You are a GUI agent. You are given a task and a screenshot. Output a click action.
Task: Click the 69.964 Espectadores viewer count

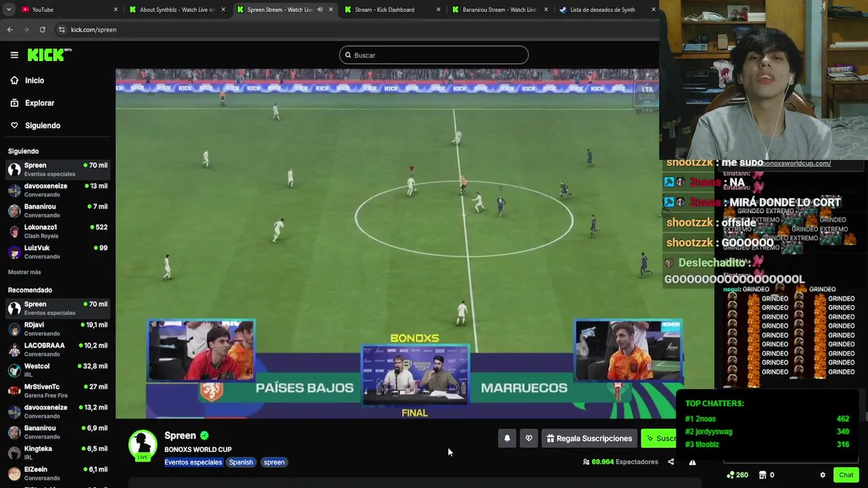[x=620, y=462]
